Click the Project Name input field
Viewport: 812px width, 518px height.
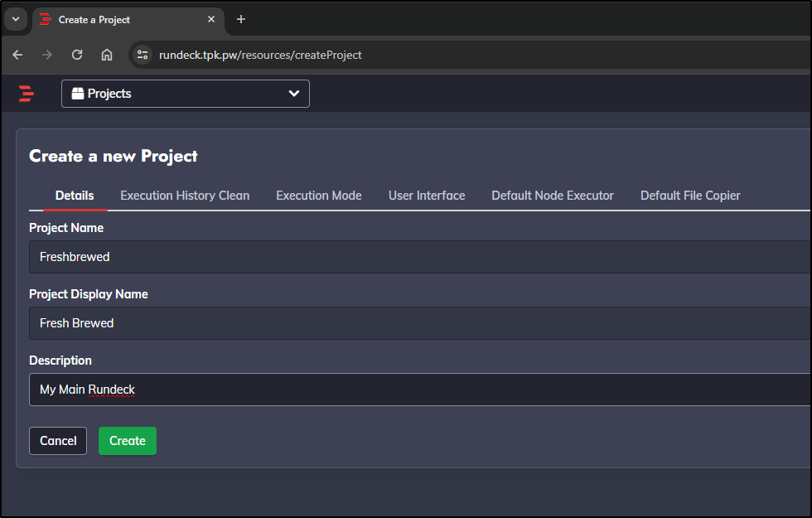click(x=420, y=257)
